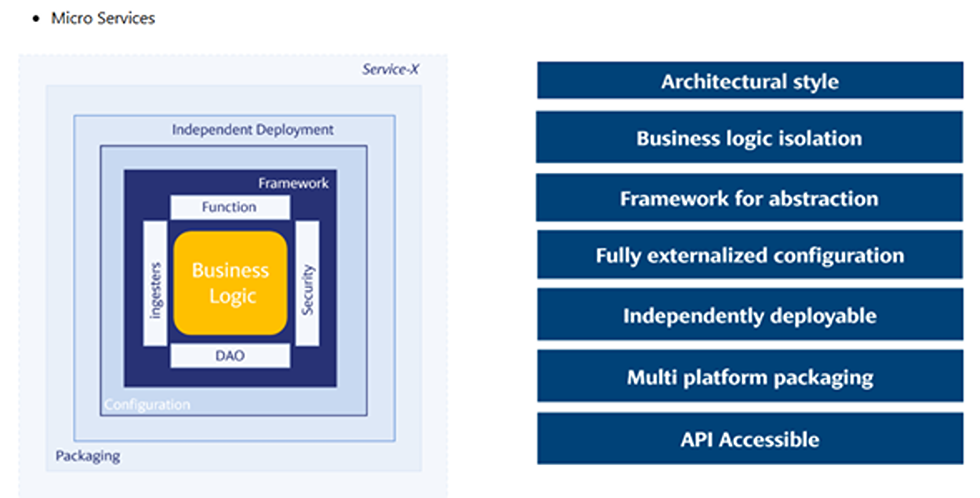Click Framework for abstraction bar
Image resolution: width=980 pixels, height=498 pixels.
coord(750,198)
